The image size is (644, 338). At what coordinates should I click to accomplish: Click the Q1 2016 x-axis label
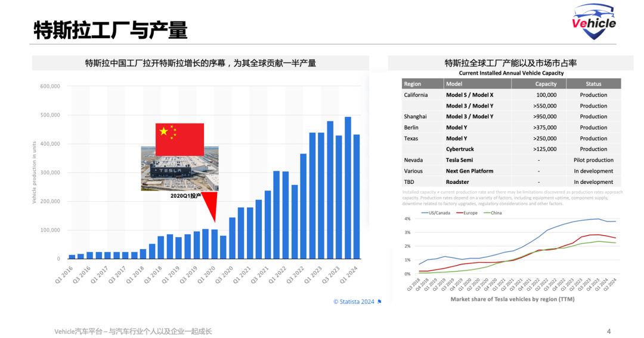coord(64,275)
